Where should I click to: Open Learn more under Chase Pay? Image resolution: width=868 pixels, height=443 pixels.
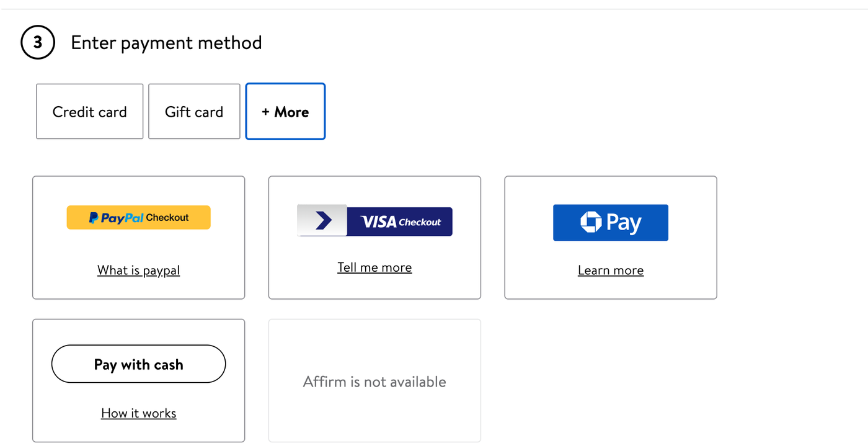tap(610, 270)
